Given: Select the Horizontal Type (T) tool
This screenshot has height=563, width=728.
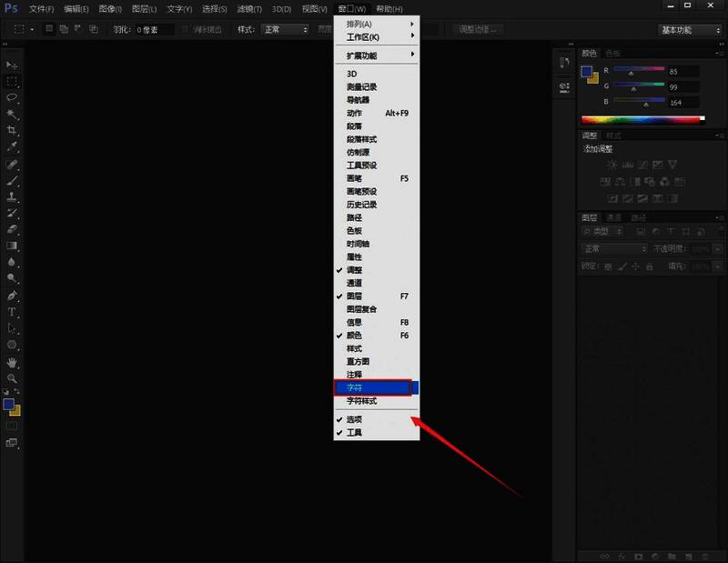Looking at the screenshot, I should 13,312.
